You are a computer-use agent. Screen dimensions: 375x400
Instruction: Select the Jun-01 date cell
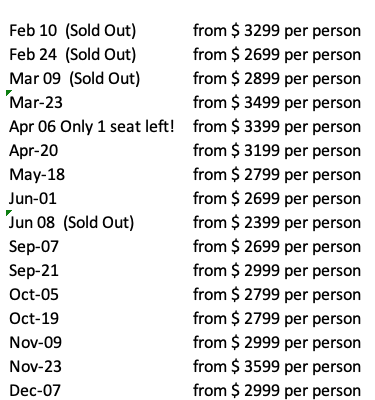(x=33, y=199)
